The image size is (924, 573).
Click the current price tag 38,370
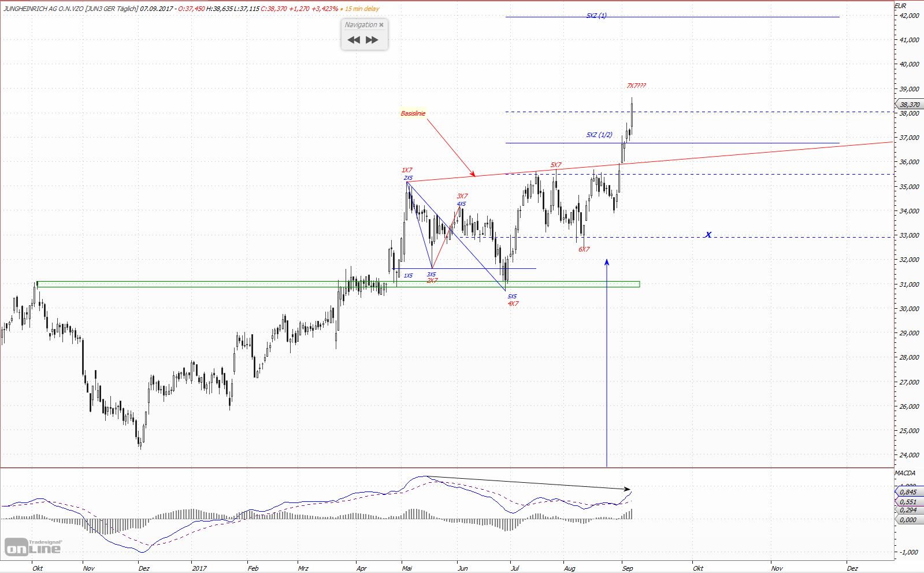point(910,105)
